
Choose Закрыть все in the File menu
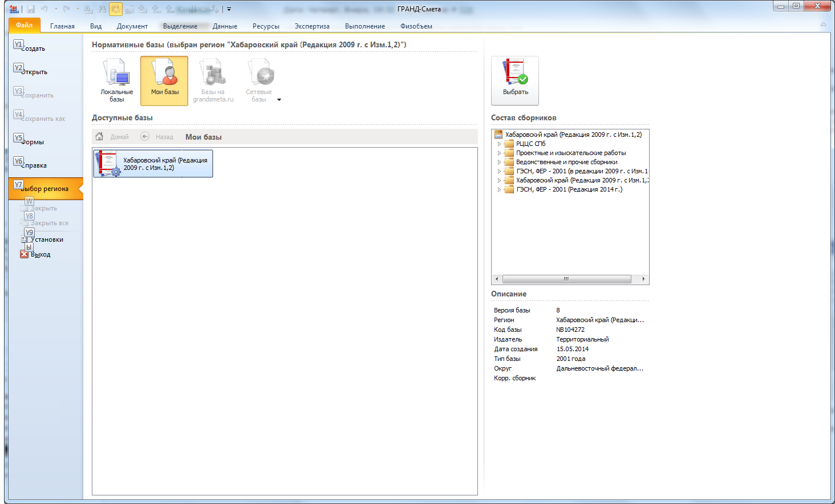point(50,223)
